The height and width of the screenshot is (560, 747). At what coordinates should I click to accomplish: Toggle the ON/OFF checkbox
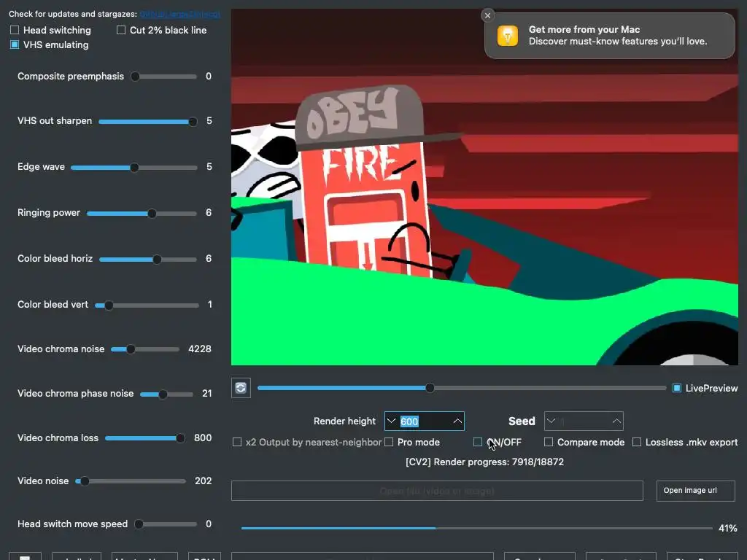click(477, 443)
